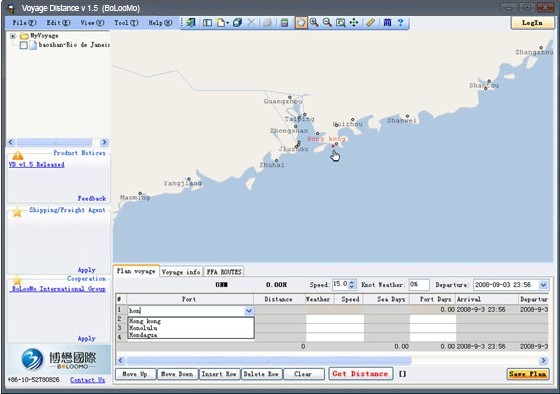Screen dimensions: 560x394
Task: Click the blue question mark help icon
Action: [x=400, y=23]
